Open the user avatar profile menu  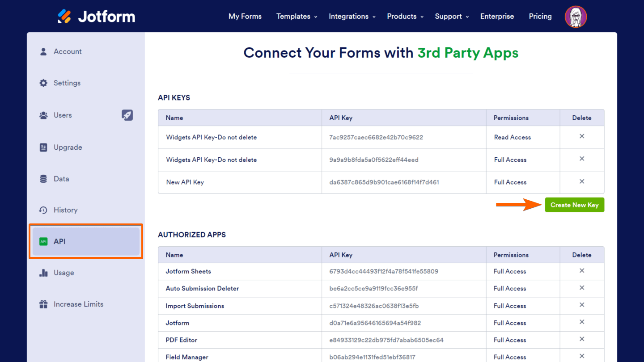pyautogui.click(x=576, y=17)
